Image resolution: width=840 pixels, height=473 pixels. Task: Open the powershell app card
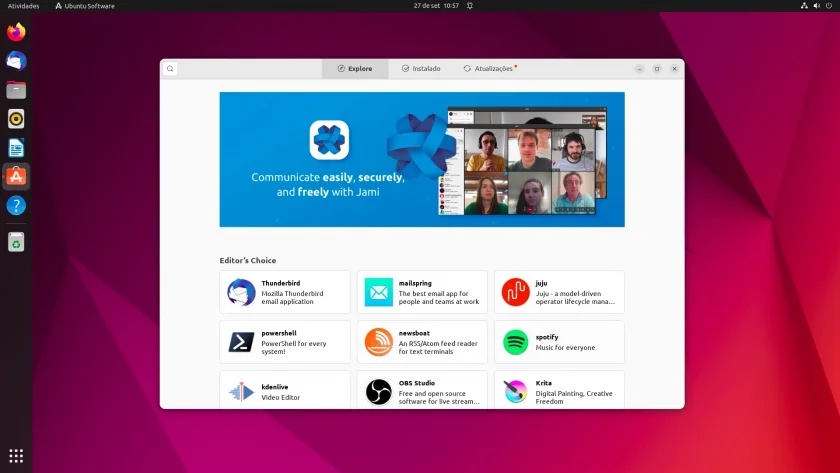[285, 342]
